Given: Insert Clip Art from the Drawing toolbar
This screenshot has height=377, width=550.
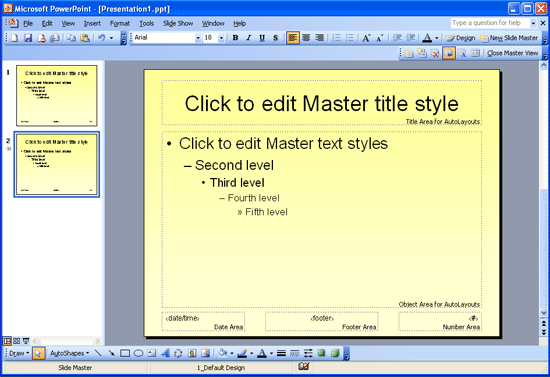Looking at the screenshot, I should pos(192,353).
